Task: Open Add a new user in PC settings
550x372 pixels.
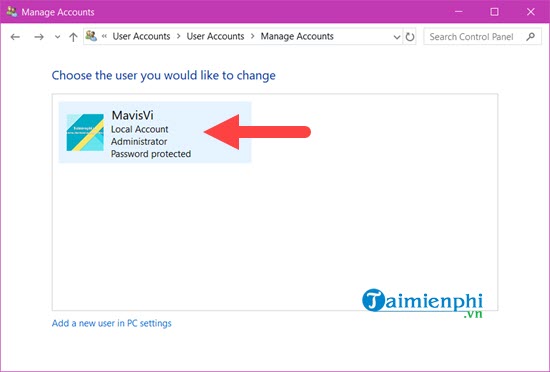Action: (112, 323)
